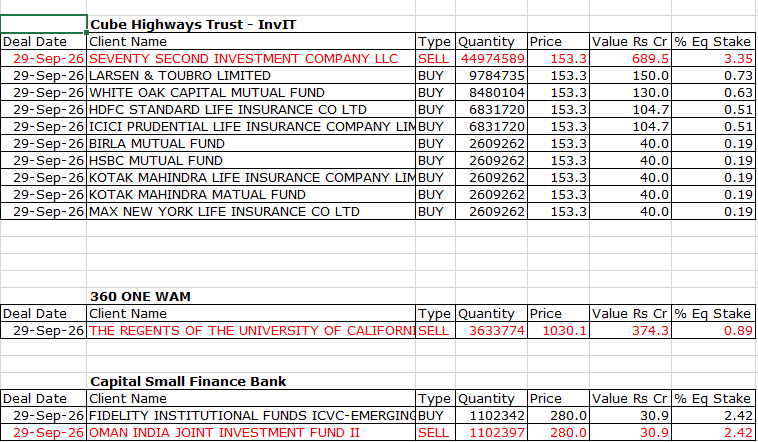Select SEVENTY SECOND INVESTMENT COMPANY LLC cell

coord(251,59)
